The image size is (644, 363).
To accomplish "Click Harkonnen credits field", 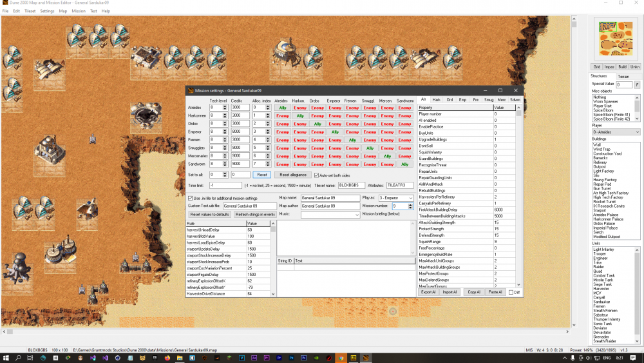I will [x=240, y=115].
